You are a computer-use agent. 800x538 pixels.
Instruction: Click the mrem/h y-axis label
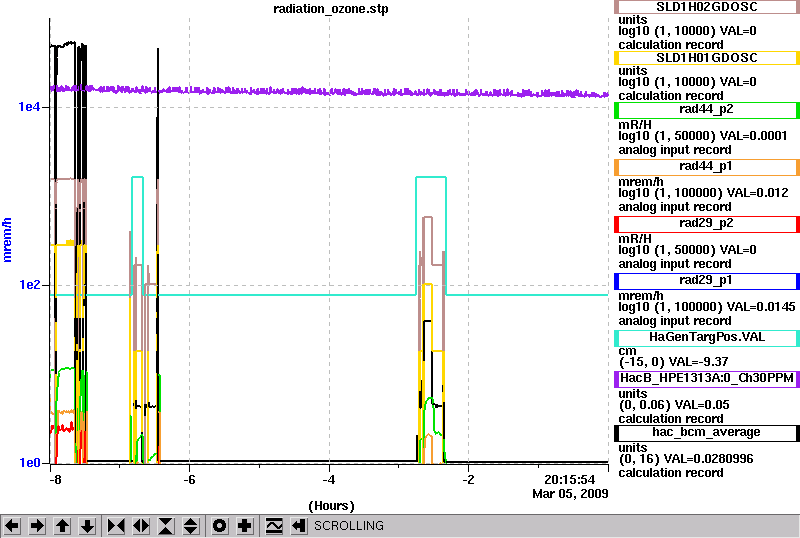pos(7,240)
